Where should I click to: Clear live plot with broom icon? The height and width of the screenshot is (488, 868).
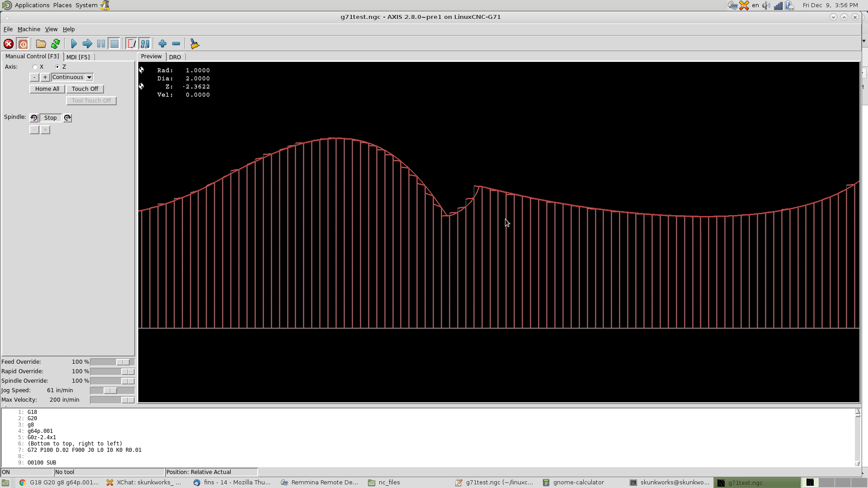point(194,44)
